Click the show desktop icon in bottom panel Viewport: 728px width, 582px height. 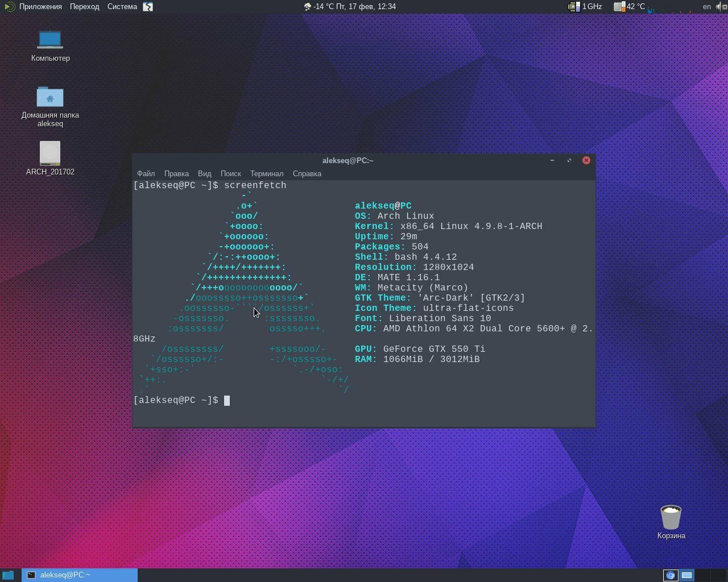tap(8, 575)
